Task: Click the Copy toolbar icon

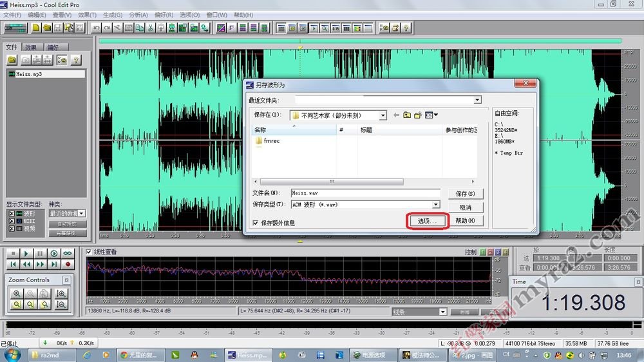Action: pyautogui.click(x=140, y=28)
